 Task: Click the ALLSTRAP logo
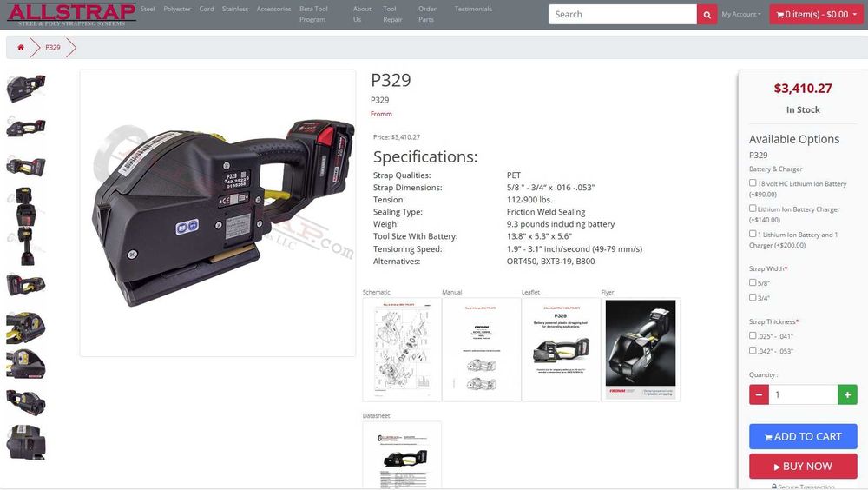[71, 15]
